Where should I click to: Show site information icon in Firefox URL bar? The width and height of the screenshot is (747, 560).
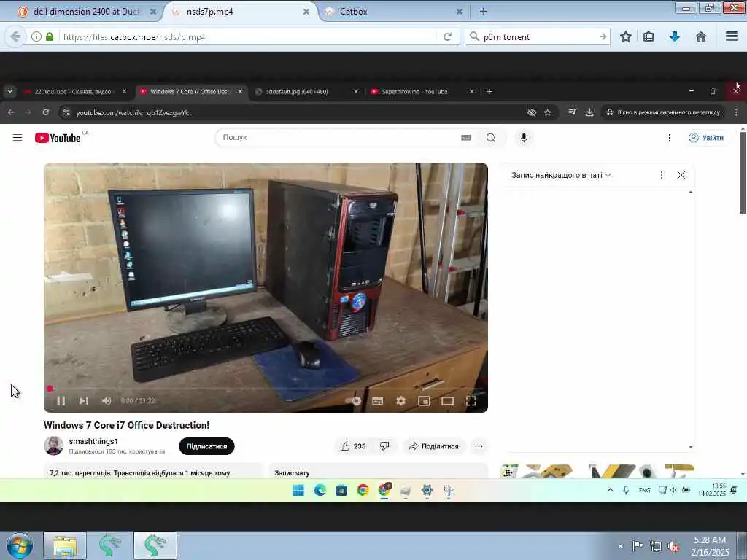(36, 36)
